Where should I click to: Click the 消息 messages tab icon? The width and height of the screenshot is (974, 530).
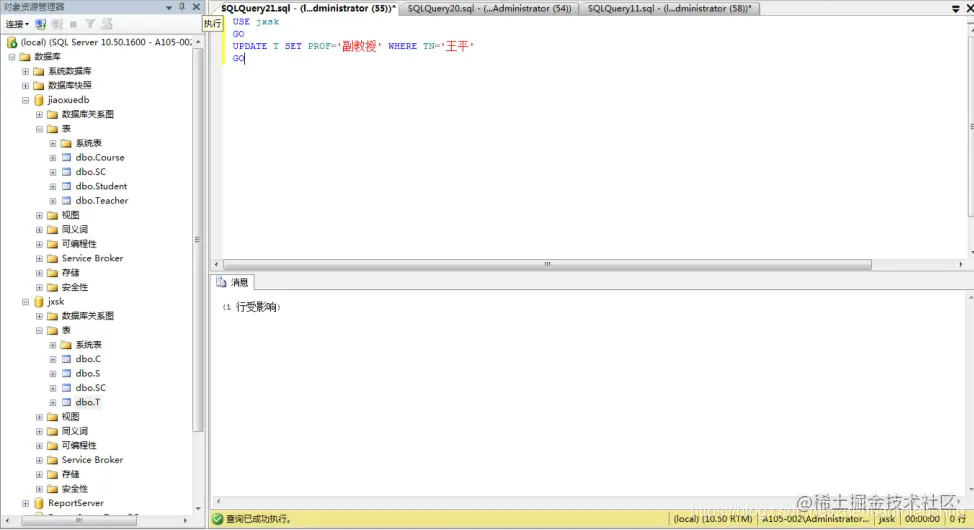coord(221,282)
